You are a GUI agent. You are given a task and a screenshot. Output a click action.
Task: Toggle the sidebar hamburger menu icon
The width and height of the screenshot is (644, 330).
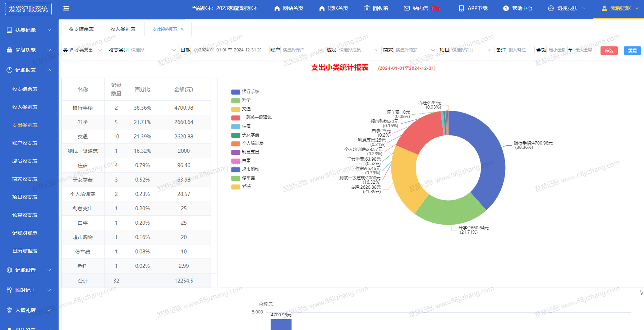click(66, 8)
